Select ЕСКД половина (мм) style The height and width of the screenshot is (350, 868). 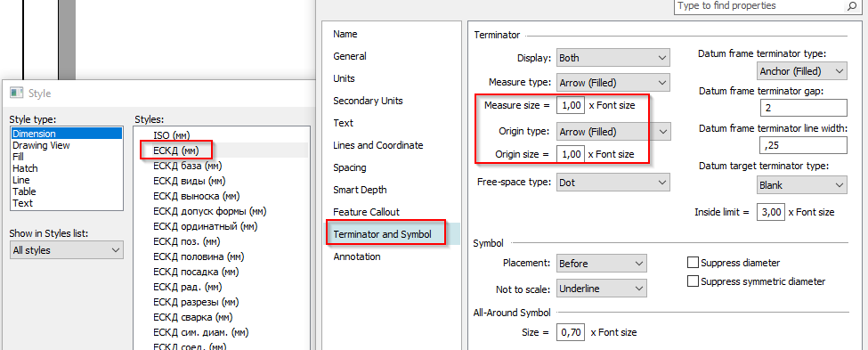pyautogui.click(x=199, y=256)
